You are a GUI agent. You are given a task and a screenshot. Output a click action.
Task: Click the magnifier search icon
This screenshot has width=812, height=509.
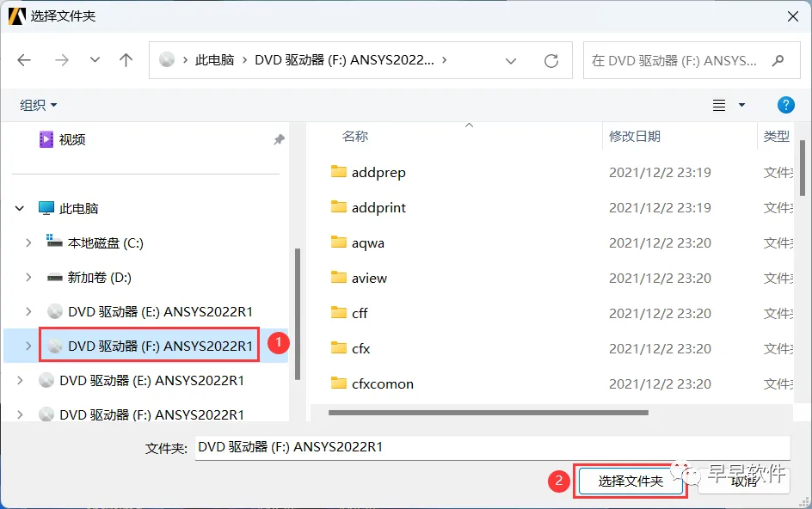778,60
